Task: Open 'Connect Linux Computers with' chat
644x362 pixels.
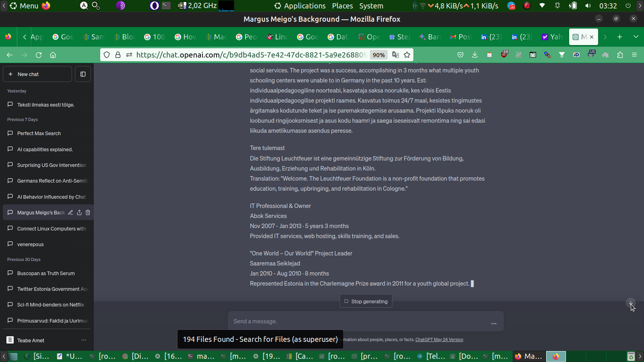Action: click(x=47, y=228)
